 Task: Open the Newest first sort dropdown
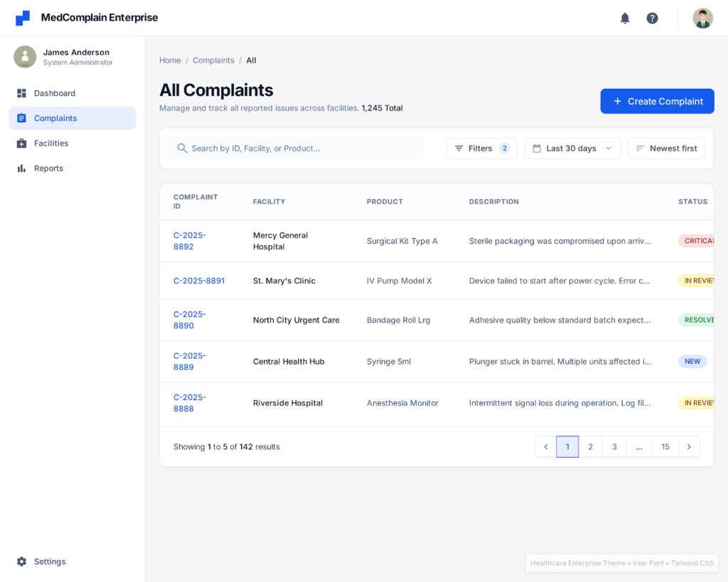[665, 149]
